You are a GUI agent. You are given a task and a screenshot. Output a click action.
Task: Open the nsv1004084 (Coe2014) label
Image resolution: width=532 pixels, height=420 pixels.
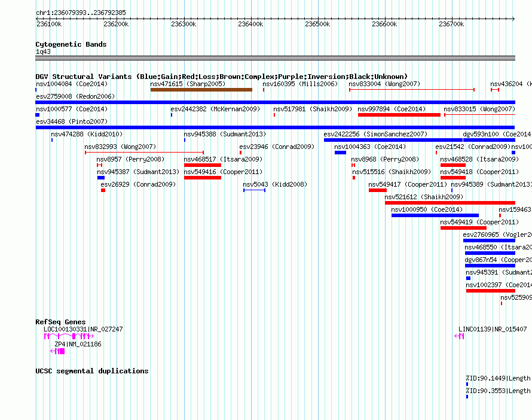[72, 84]
